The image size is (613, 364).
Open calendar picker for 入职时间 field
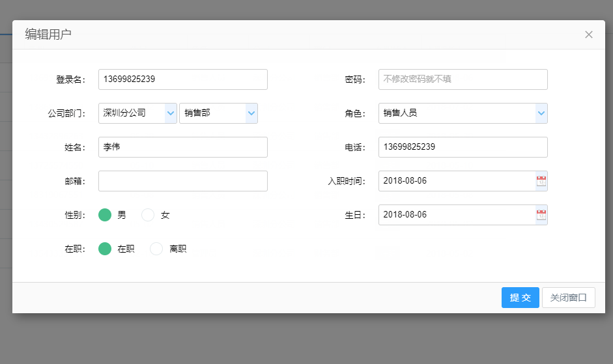click(x=541, y=181)
